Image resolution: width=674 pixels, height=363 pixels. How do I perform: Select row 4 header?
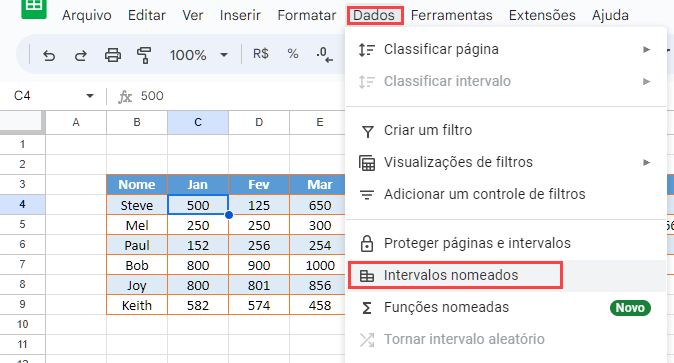22,204
